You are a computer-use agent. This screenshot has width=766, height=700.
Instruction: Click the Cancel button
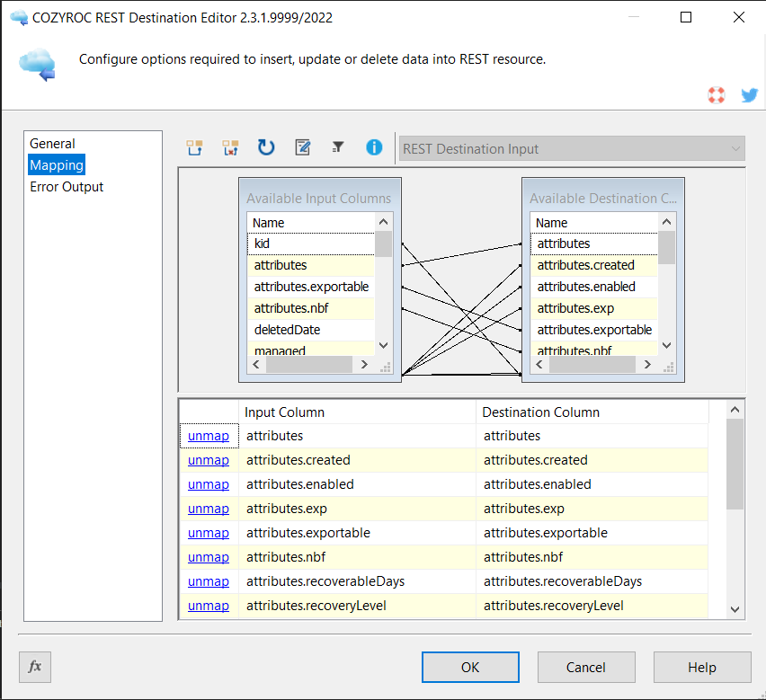pos(585,667)
